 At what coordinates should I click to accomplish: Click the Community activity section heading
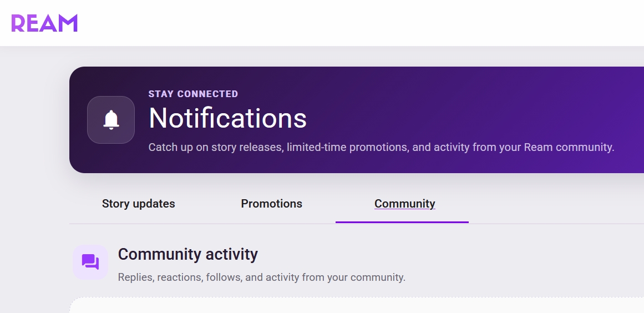187,254
